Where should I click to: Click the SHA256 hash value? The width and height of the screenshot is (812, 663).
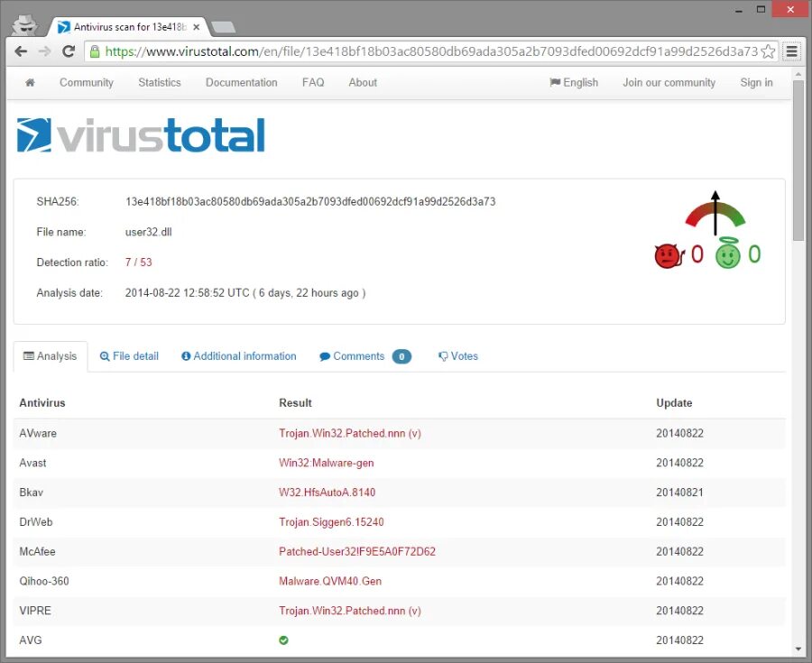pos(310,202)
